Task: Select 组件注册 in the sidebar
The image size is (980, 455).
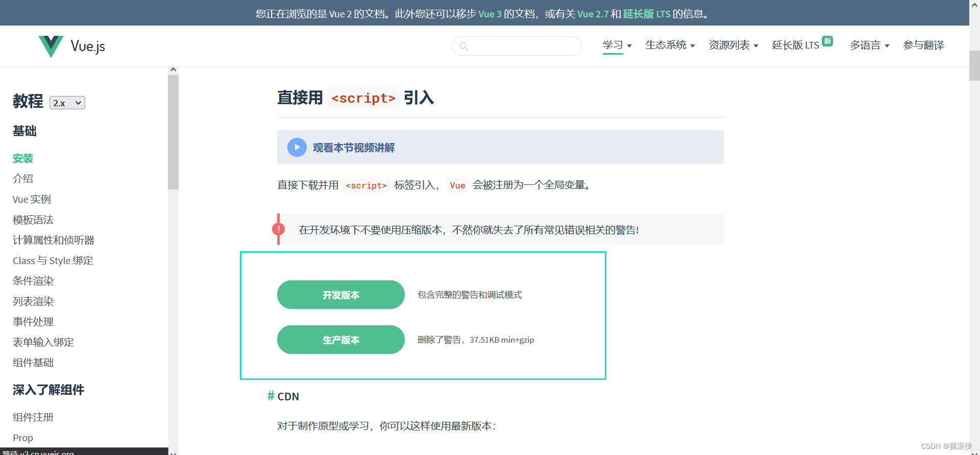Action: 33,417
